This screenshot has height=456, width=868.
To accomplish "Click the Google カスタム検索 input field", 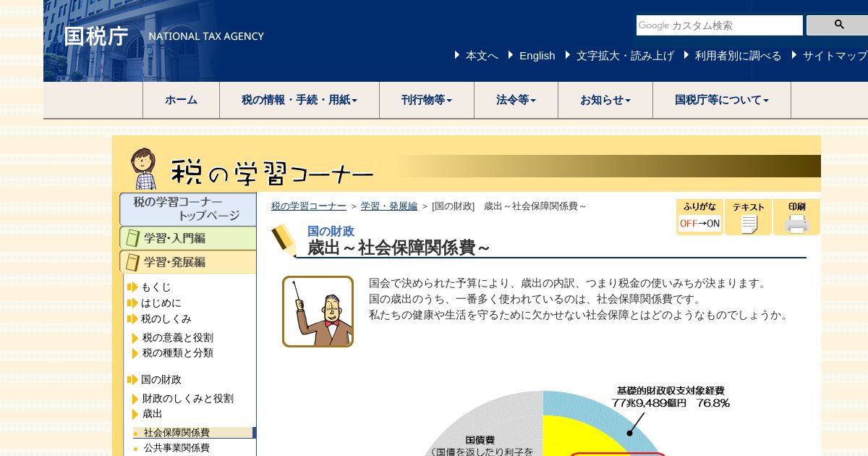I will pyautogui.click(x=720, y=25).
